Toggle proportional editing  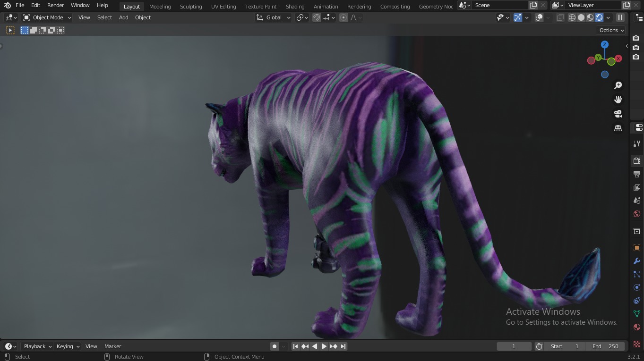pyautogui.click(x=343, y=17)
